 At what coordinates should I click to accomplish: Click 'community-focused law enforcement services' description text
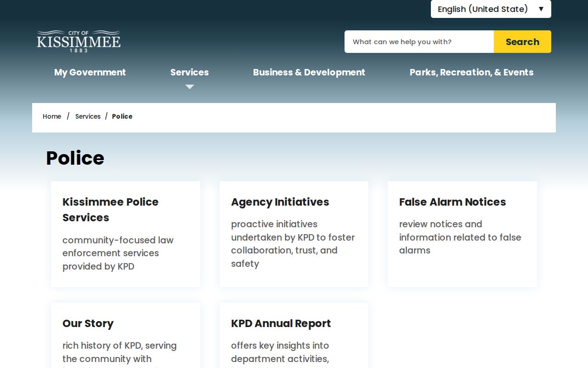point(118,253)
